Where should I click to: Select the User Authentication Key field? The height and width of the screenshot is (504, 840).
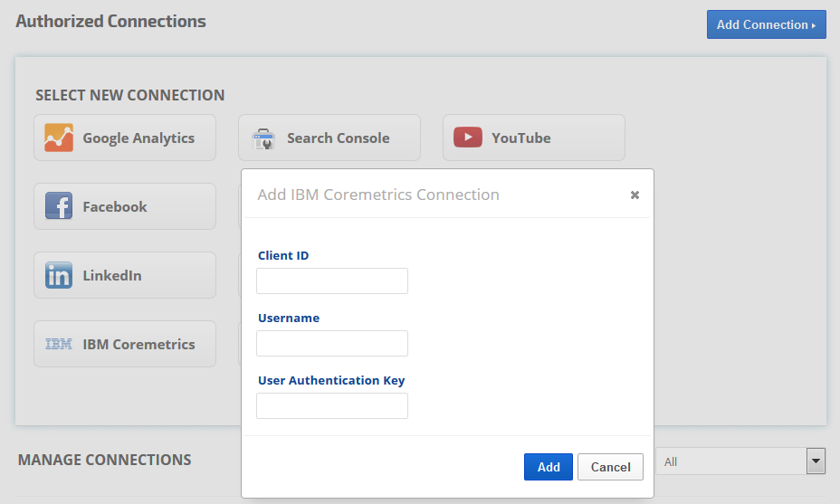tap(332, 406)
